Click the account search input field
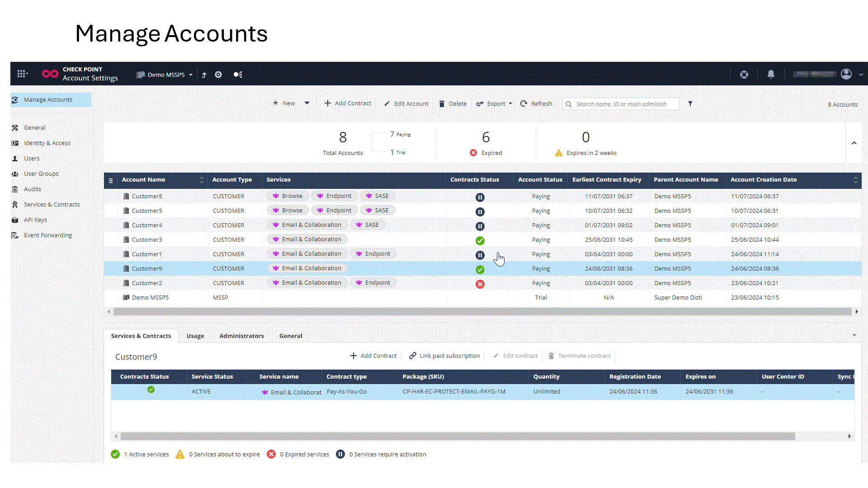Screen dimensions: 868x488 pyautogui.click(x=624, y=104)
